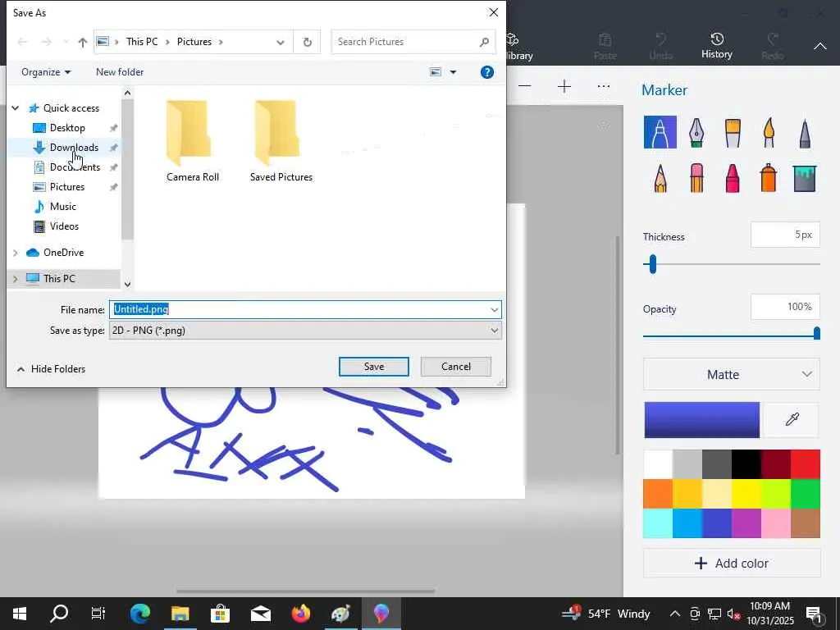Choose the red color swatch
This screenshot has height=630, width=840.
(806, 464)
